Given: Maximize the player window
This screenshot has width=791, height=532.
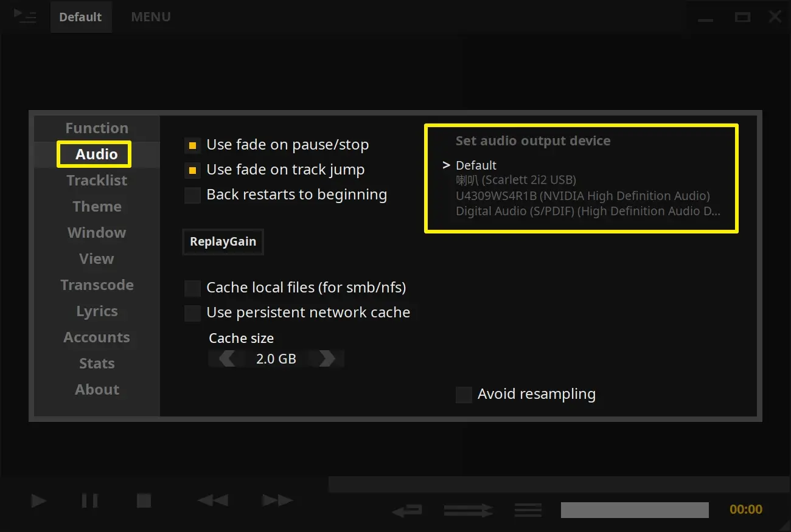Looking at the screenshot, I should click(x=742, y=18).
